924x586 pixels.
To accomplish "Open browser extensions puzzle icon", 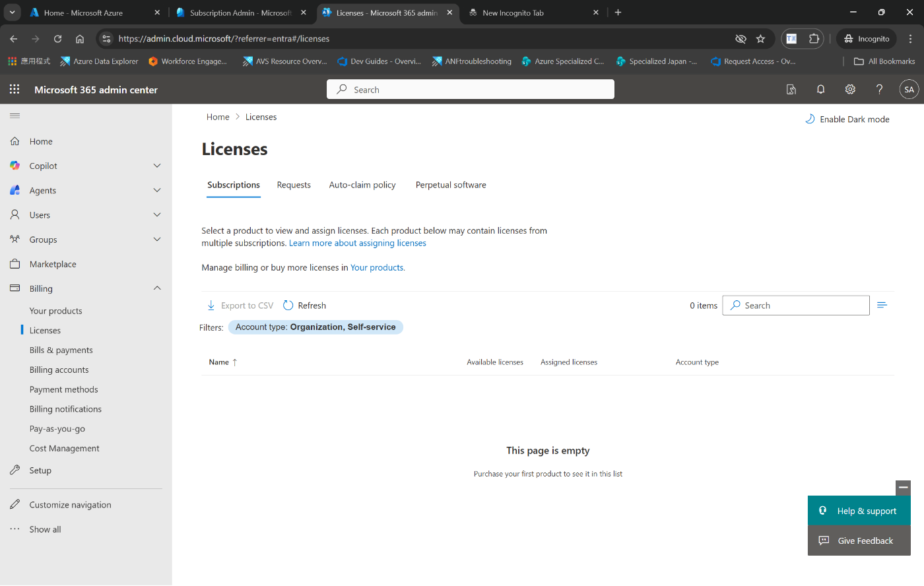I will [x=814, y=39].
